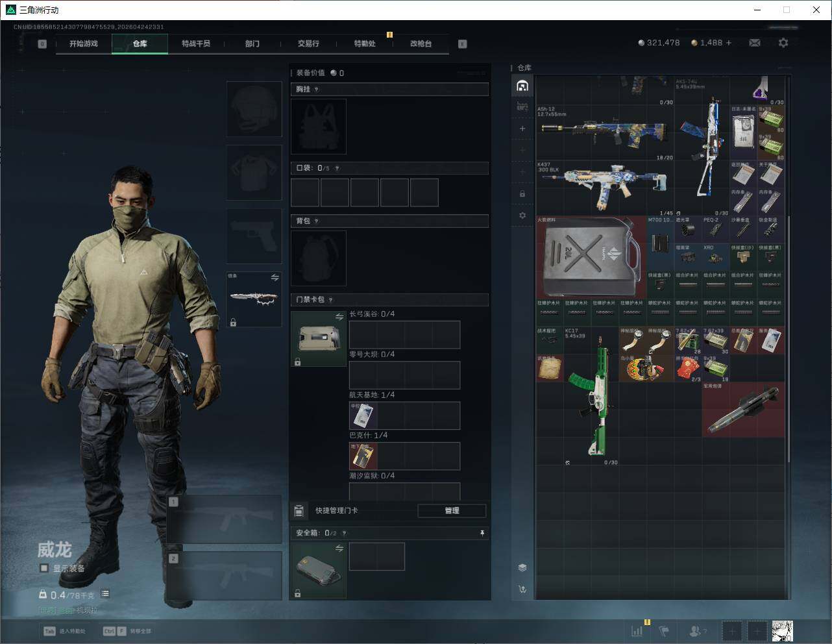Swap the 门禁卡包 key card case
The width and height of the screenshot is (832, 644).
pyautogui.click(x=339, y=317)
